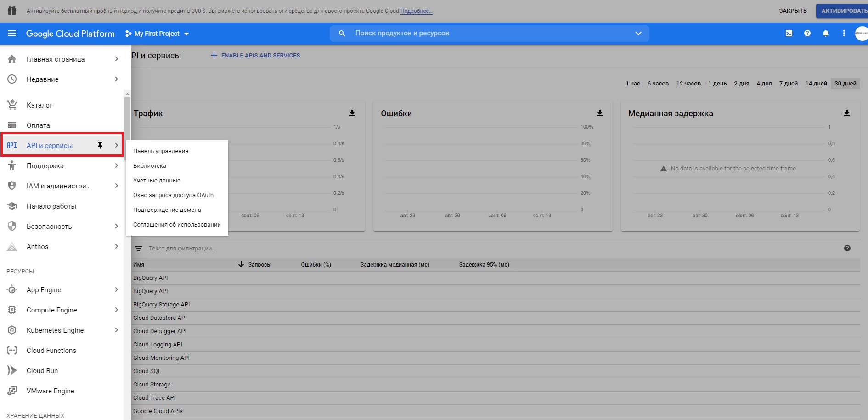This screenshot has width=868, height=420.
Task: Click the pin icon on API и сервисы
Action: click(100, 146)
